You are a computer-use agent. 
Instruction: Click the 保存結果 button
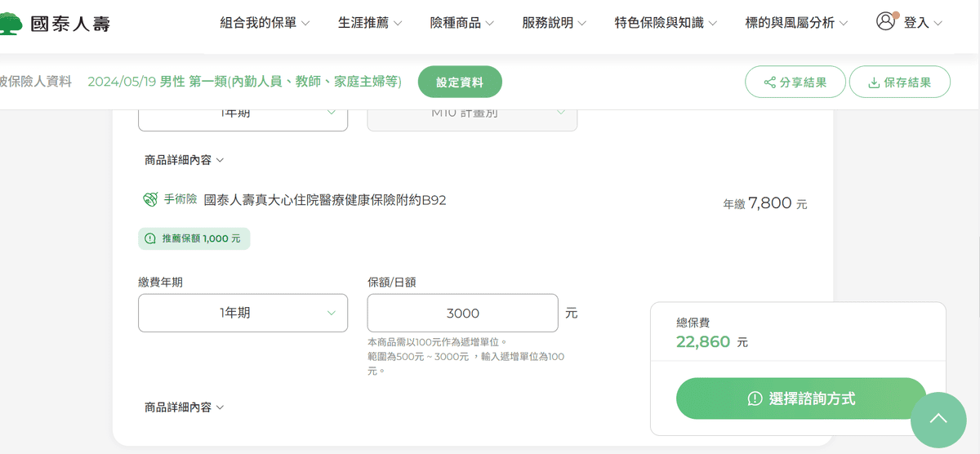900,82
